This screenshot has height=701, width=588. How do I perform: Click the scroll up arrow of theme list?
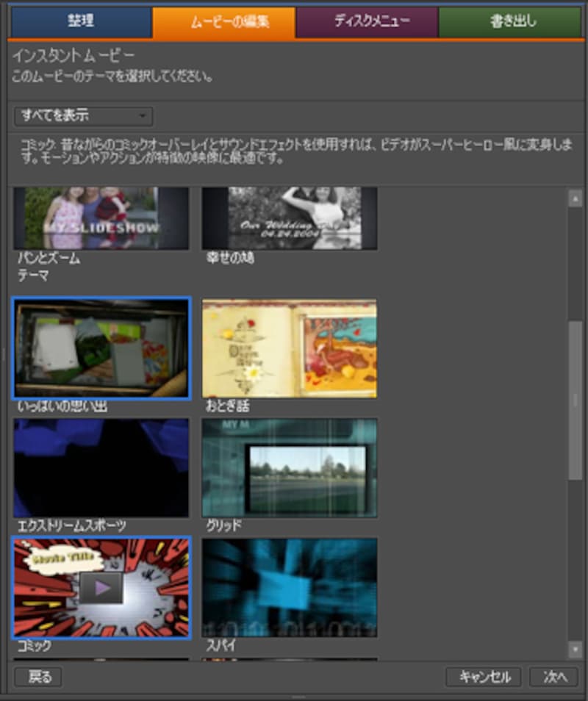pyautogui.click(x=575, y=198)
